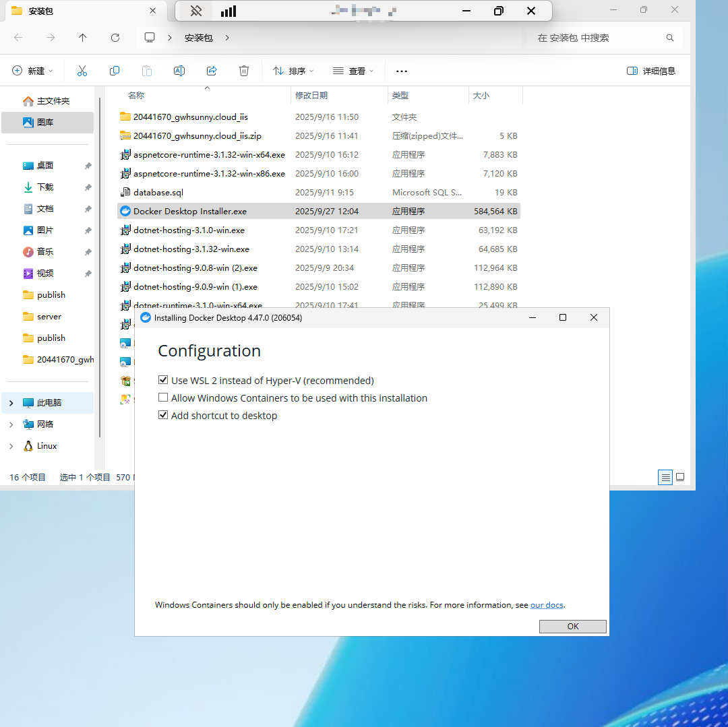Open 主文件夹 (Home) in sidebar
728x727 pixels.
47,100
